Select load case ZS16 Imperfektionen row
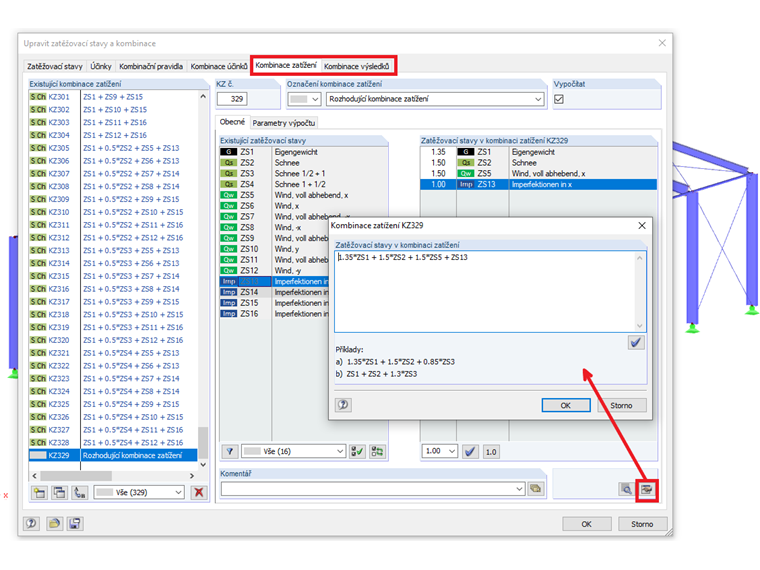760x570 pixels. [274, 314]
